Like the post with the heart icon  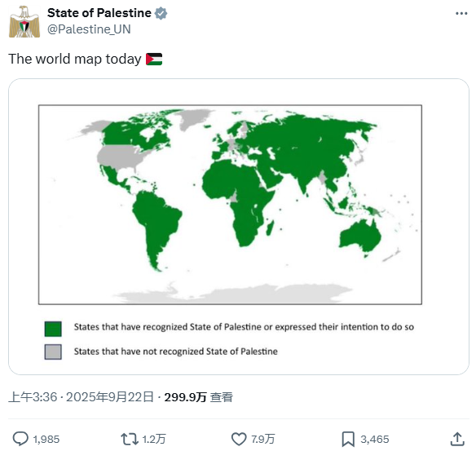(x=239, y=439)
